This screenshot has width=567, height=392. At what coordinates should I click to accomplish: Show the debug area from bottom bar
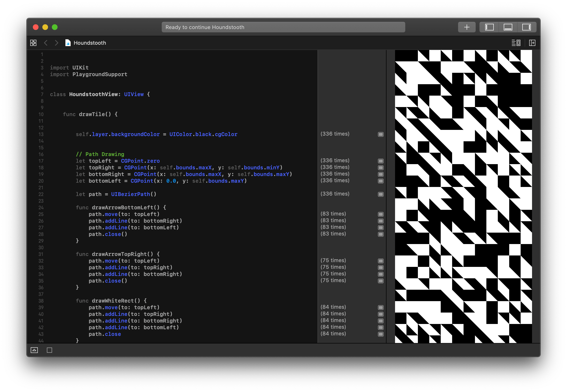[x=34, y=350]
